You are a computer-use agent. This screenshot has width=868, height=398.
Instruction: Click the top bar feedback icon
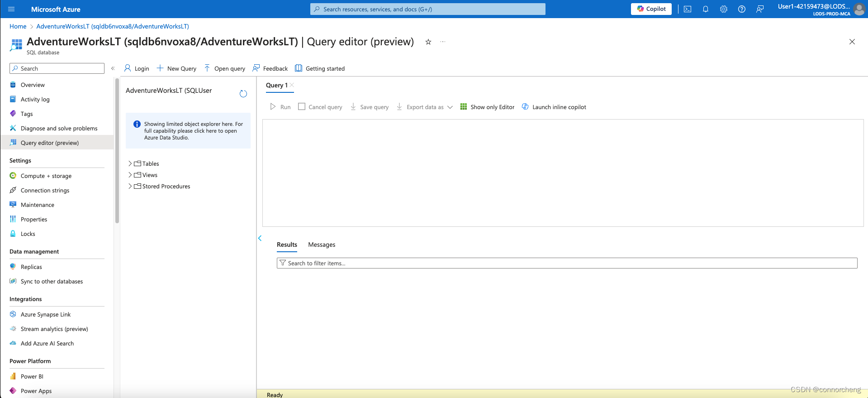[760, 9]
